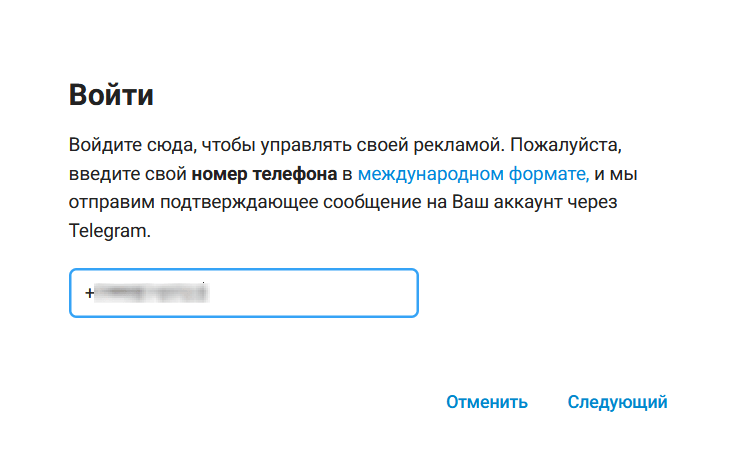Click the "Следующий" button
This screenshot has height=466, width=731.
617,403
